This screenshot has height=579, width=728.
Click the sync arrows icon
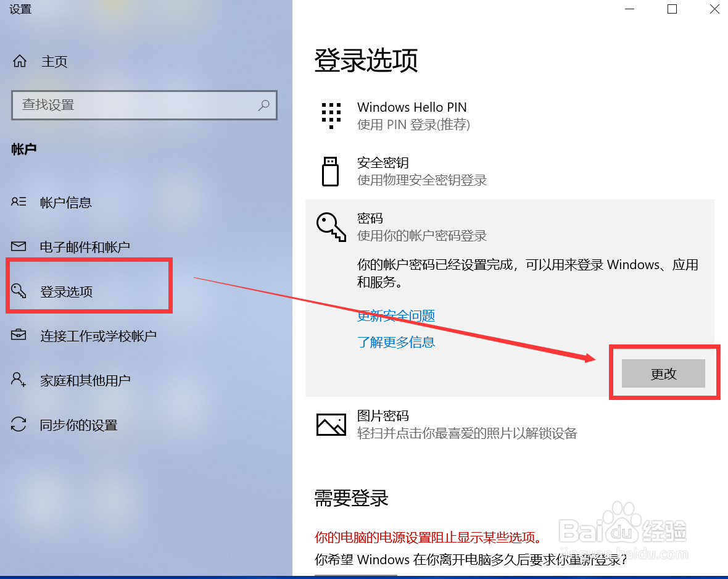pyautogui.click(x=19, y=424)
